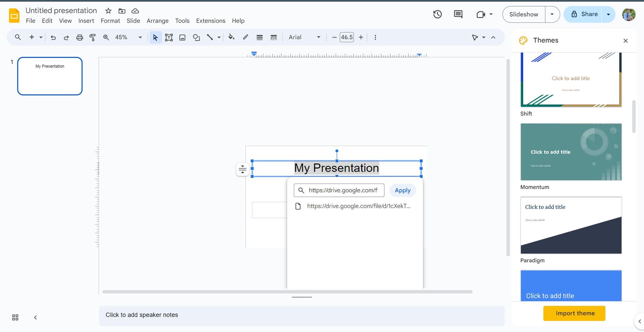Open the Share options dropdown arrow
The height and width of the screenshot is (332, 644).
coord(608,14)
